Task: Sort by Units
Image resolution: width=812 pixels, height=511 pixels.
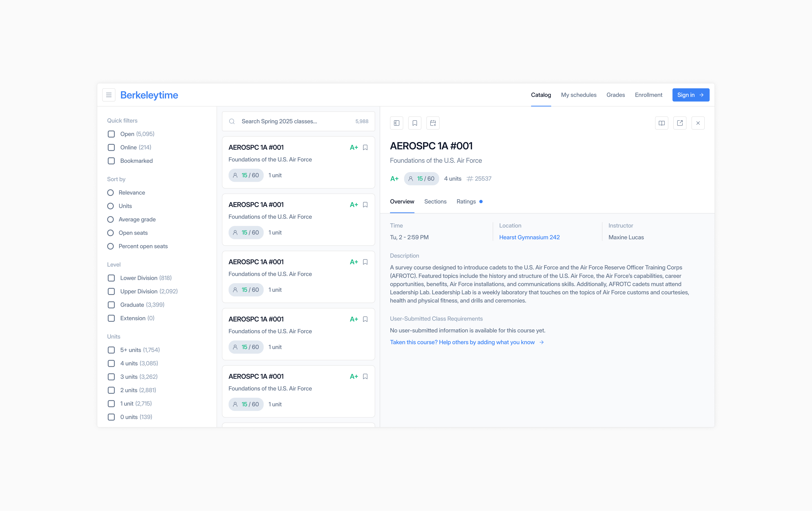Action: point(110,206)
